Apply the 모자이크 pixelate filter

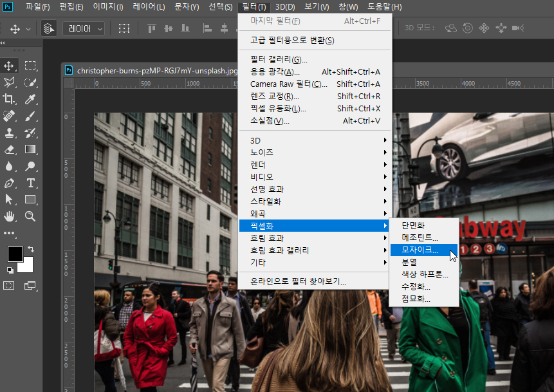pyautogui.click(x=418, y=250)
